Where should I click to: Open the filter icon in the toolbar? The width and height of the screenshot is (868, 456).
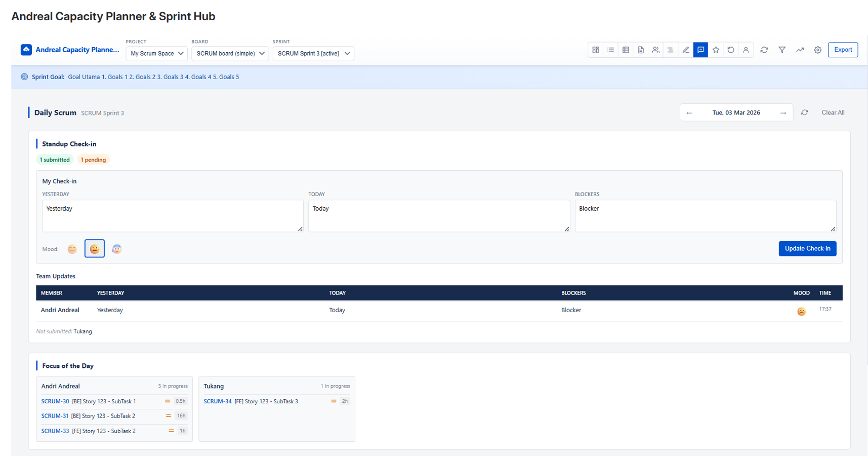pyautogui.click(x=782, y=50)
